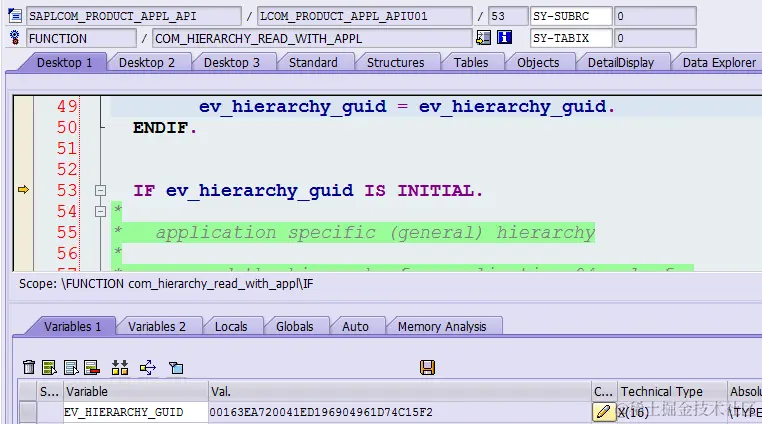The height and width of the screenshot is (424, 762).
Task: Collapse the comment block at line 54
Action: (x=101, y=212)
